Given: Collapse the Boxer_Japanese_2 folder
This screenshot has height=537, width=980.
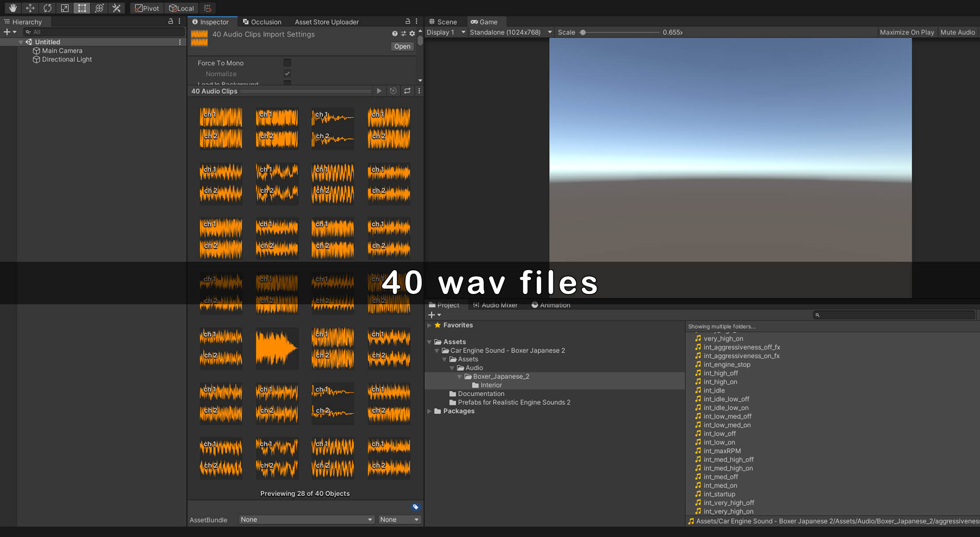Looking at the screenshot, I should point(459,377).
